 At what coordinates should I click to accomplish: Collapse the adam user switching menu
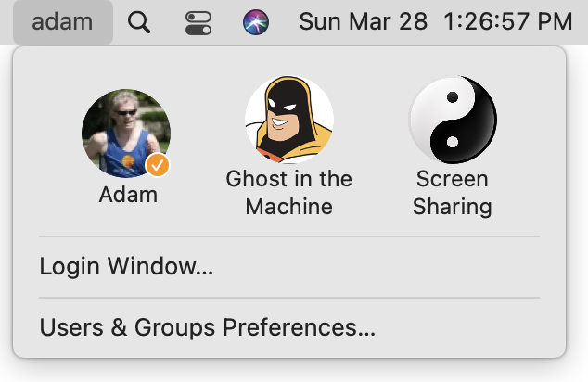(x=62, y=21)
